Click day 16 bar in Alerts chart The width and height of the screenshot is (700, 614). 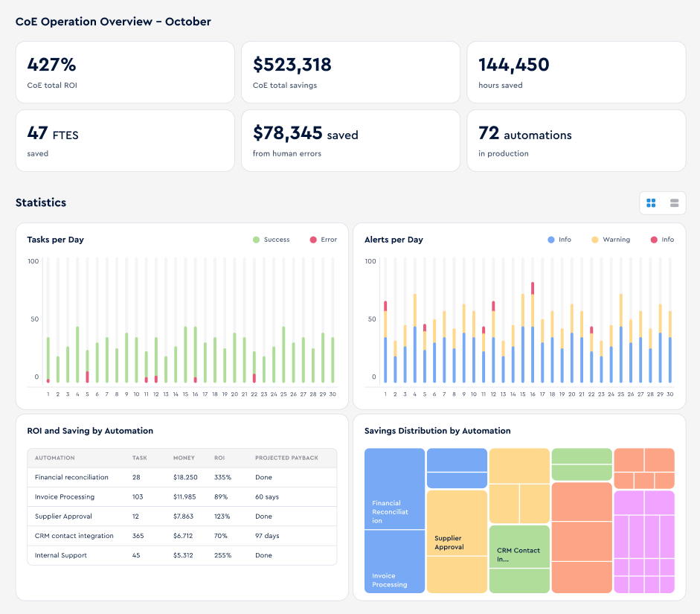[x=533, y=332]
